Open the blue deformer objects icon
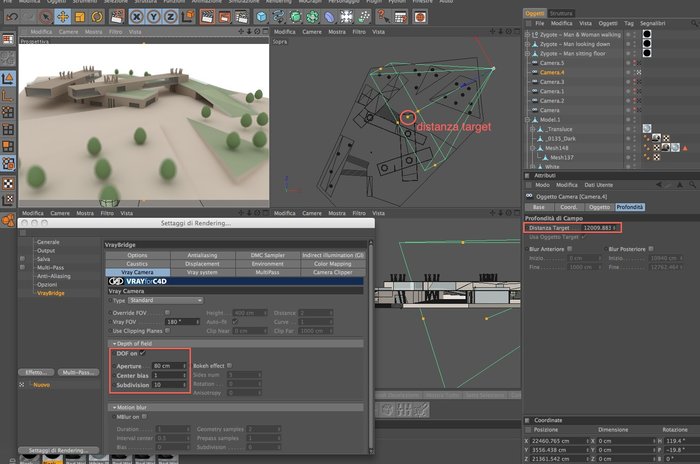 (329, 17)
